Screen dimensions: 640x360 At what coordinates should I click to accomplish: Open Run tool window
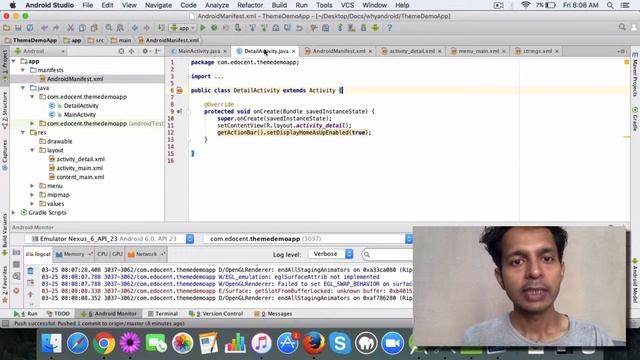pyautogui.click(x=25, y=313)
